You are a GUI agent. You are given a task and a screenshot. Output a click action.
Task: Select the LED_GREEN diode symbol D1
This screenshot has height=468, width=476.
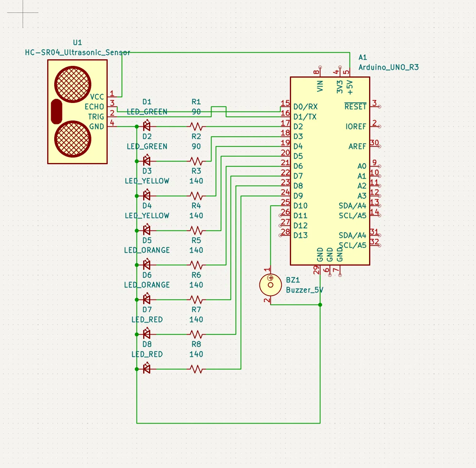pyautogui.click(x=147, y=126)
